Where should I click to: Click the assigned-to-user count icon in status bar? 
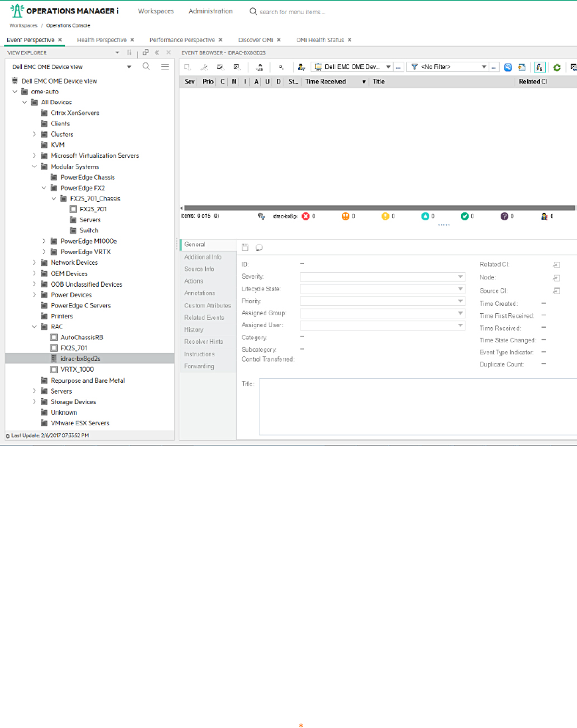tap(544, 216)
